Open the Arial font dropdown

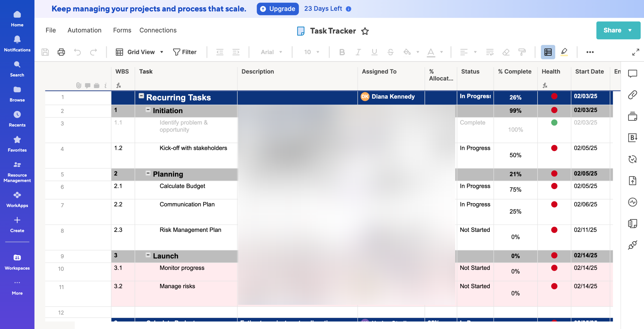pos(271,52)
